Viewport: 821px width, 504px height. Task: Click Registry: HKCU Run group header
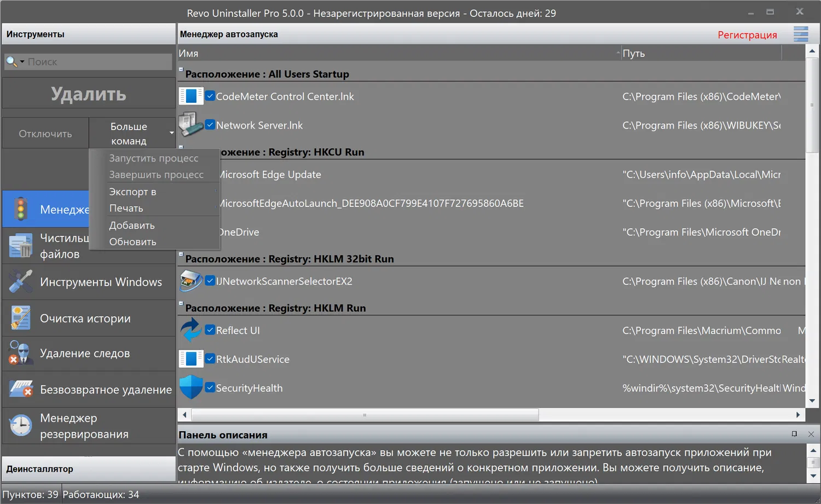pos(292,152)
